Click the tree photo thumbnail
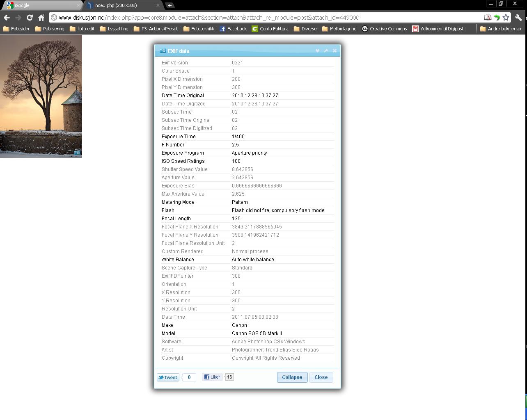 41,96
